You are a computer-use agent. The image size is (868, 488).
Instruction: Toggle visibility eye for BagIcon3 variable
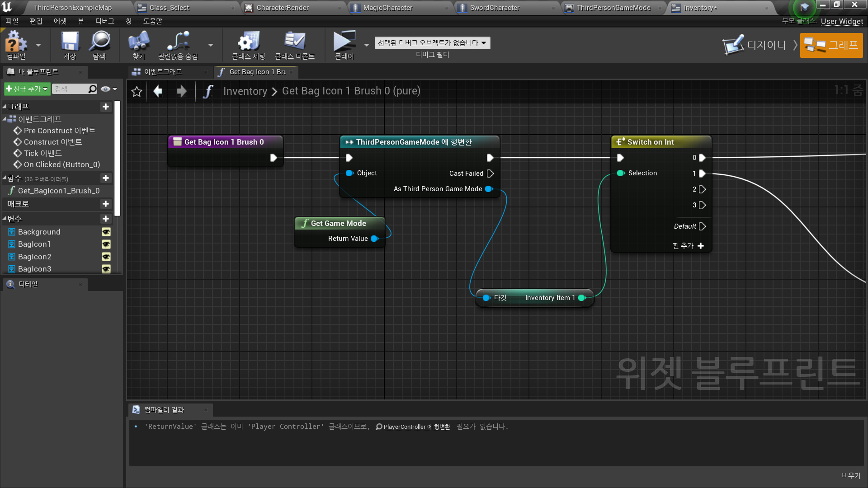[x=106, y=269]
